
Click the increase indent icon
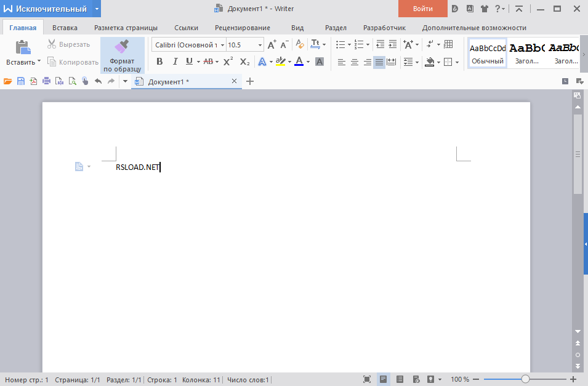click(393, 44)
